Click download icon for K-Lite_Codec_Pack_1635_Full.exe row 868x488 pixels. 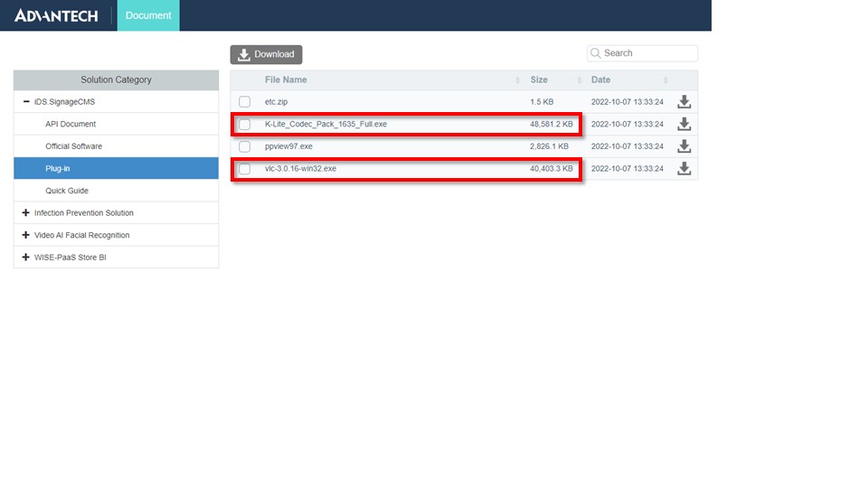[684, 124]
